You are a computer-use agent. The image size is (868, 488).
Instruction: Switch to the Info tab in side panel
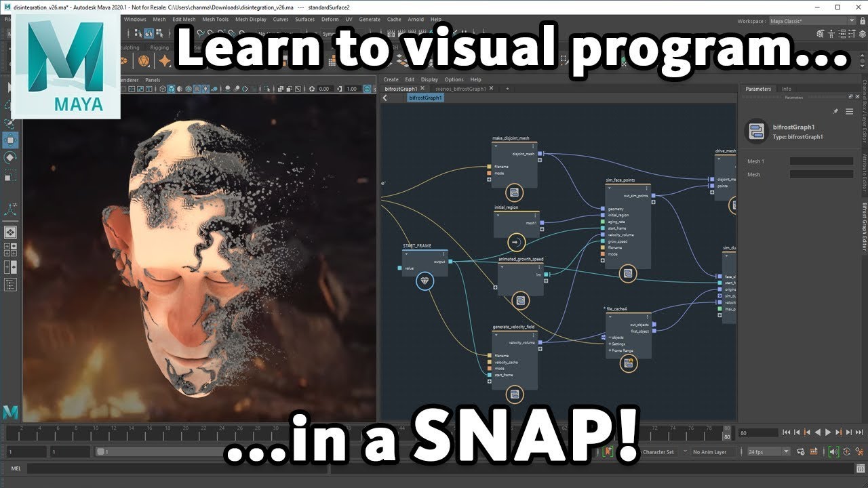point(786,89)
